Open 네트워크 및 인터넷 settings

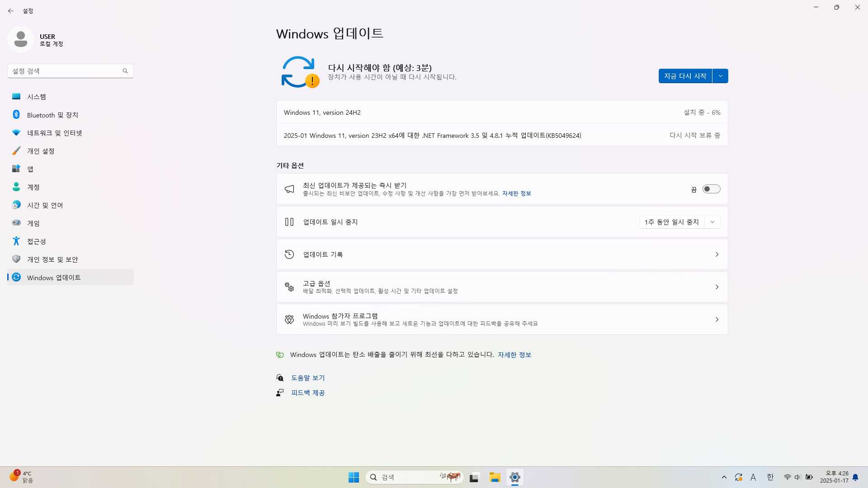71,133
